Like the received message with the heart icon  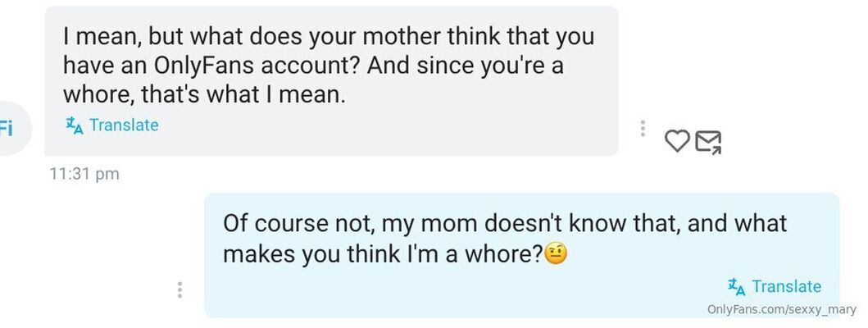coord(676,141)
